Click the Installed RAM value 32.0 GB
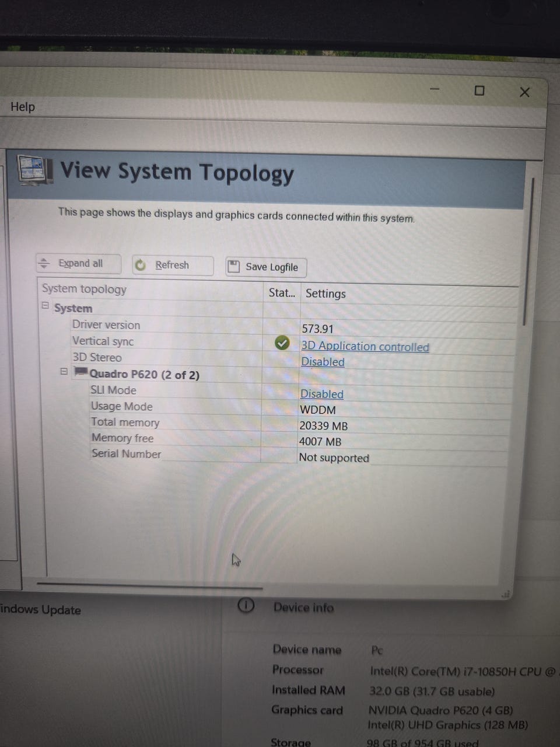Viewport: 560px width, 747px height. click(x=432, y=692)
